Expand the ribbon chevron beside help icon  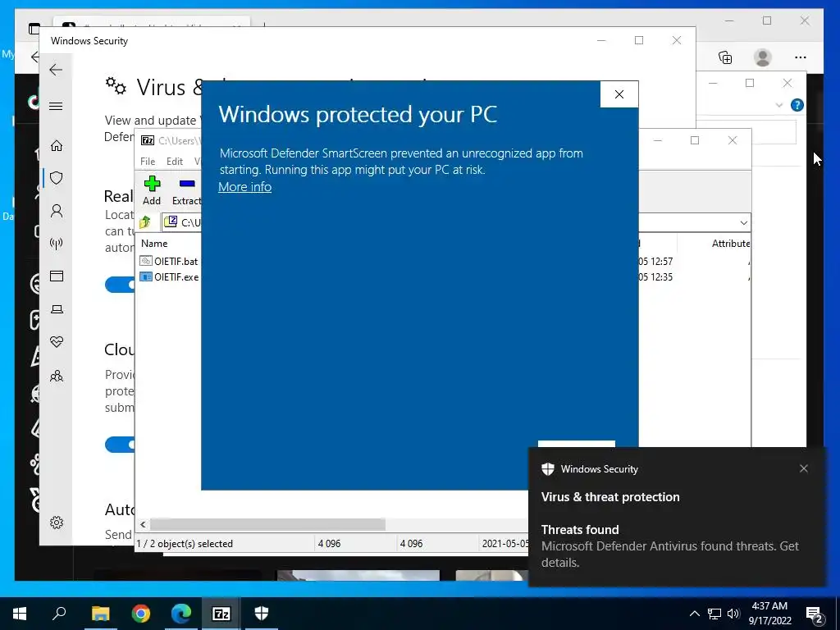(779, 106)
